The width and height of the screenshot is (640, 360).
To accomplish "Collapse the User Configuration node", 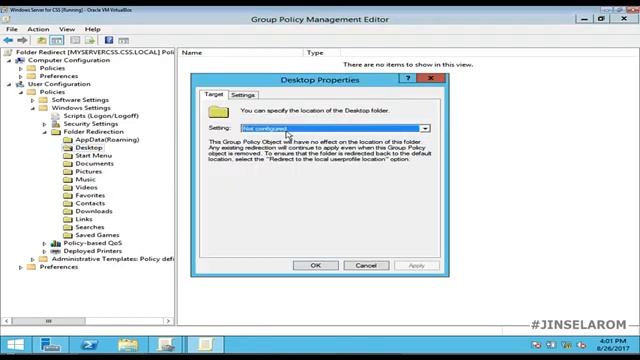I will click(x=9, y=84).
